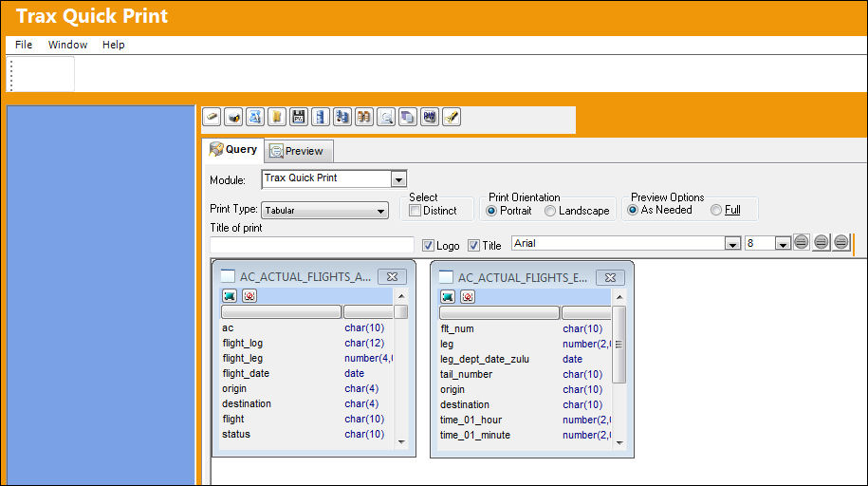Uncheck the Logo checkbox

[x=428, y=246]
